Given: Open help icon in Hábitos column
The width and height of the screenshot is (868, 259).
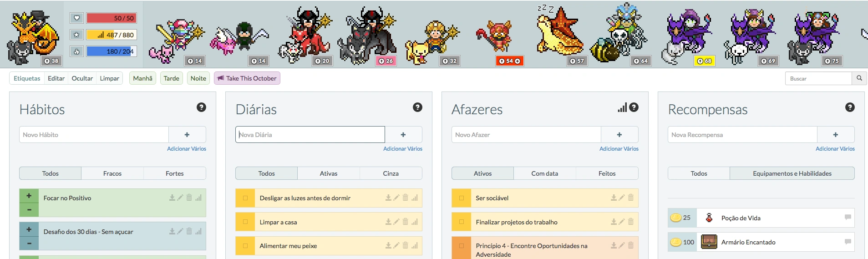Looking at the screenshot, I should [x=201, y=107].
